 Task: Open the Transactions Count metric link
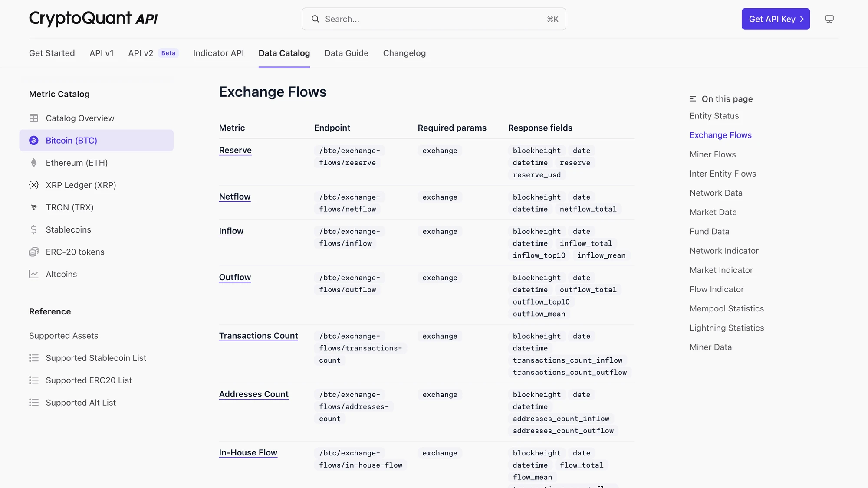coord(258,336)
